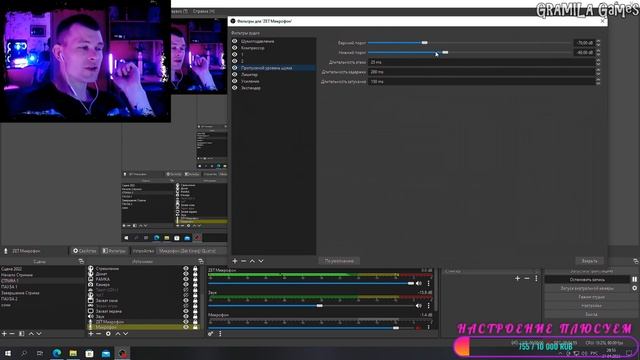Click the upper threshold dB value stepper
Viewport: 640px width, 360px height.
(598, 42)
